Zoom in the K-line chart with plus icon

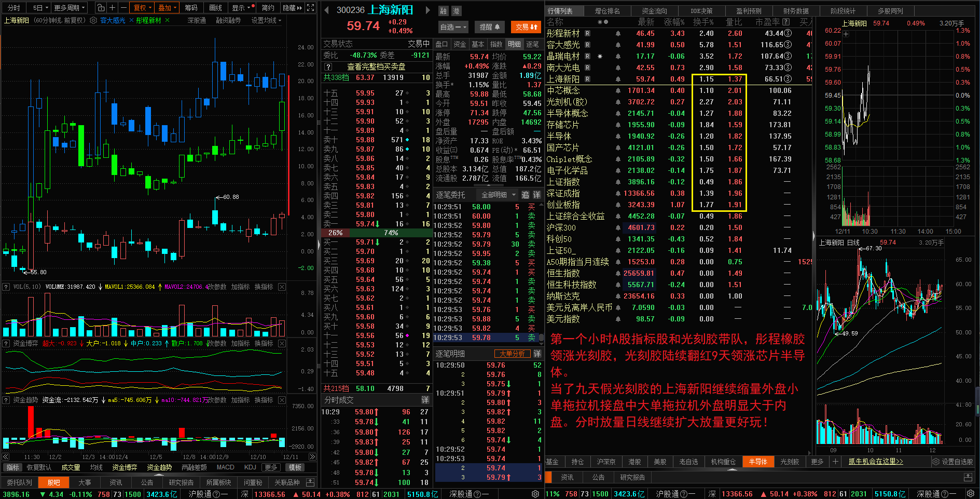[112, 8]
